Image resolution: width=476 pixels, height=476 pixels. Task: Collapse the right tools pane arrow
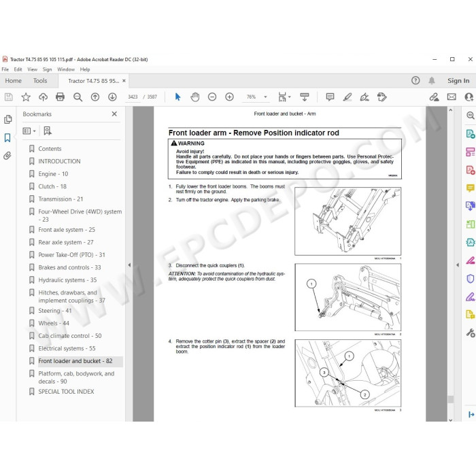pyautogui.click(x=458, y=265)
